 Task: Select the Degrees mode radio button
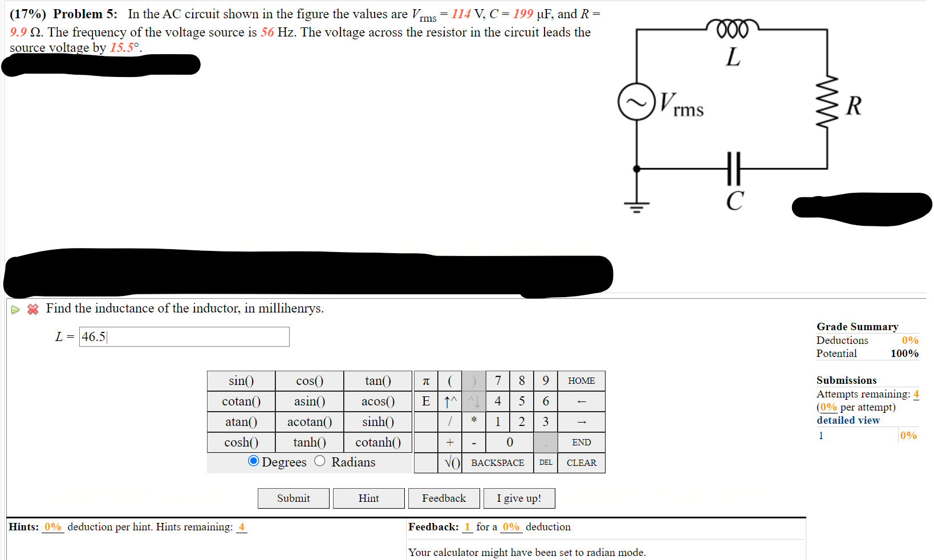(x=253, y=461)
